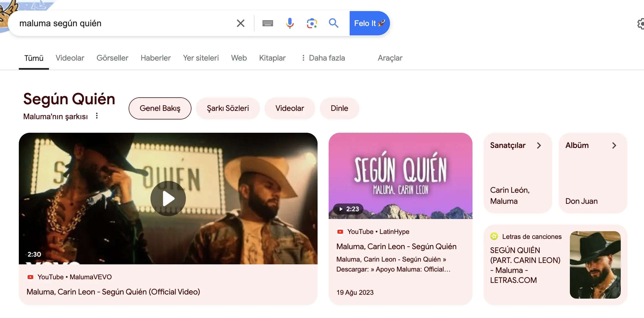
Task: Select the Genel Bakış chip
Action: [160, 108]
